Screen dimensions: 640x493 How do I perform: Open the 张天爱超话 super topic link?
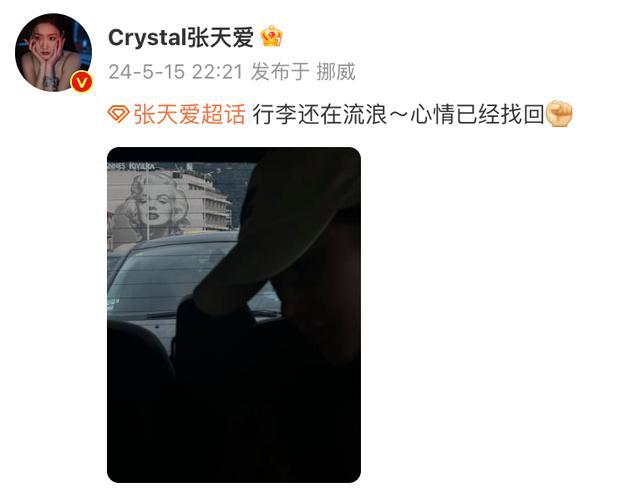[190, 114]
